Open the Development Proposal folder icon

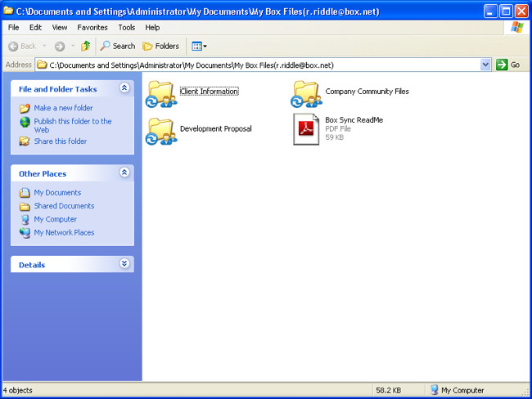click(x=161, y=131)
